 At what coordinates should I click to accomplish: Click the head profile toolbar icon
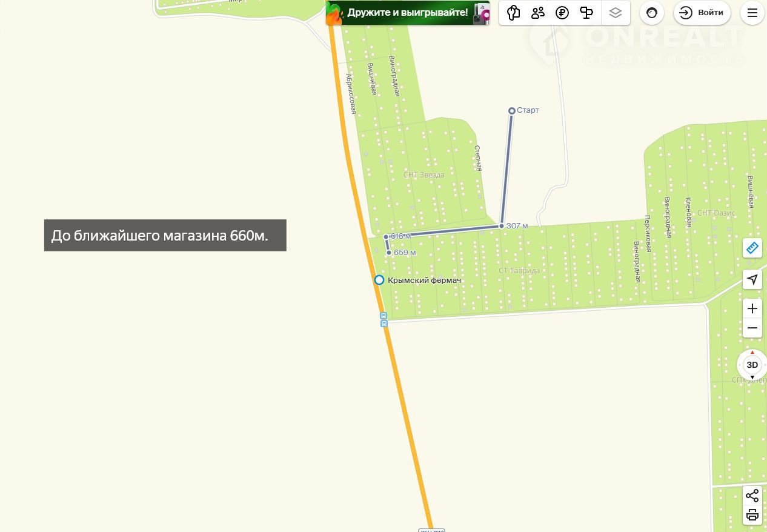click(513, 13)
